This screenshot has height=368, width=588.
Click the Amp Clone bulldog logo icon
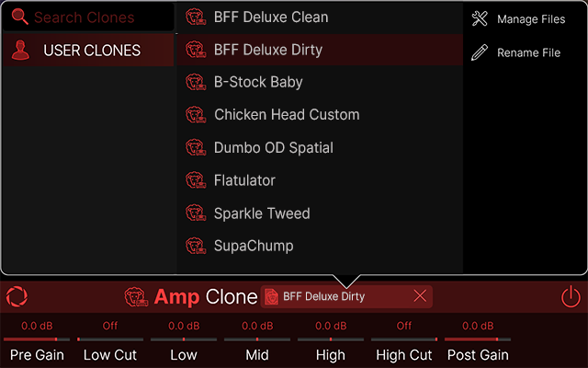coord(137,296)
